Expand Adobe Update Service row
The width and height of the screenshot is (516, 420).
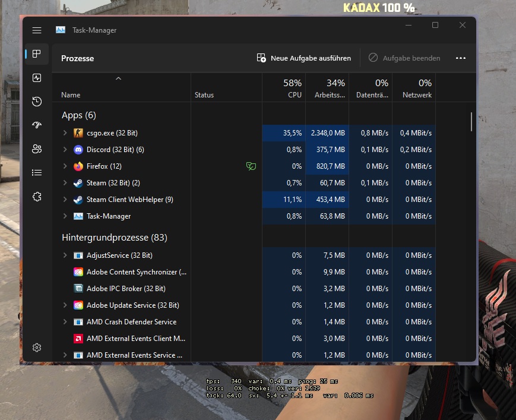tap(65, 305)
